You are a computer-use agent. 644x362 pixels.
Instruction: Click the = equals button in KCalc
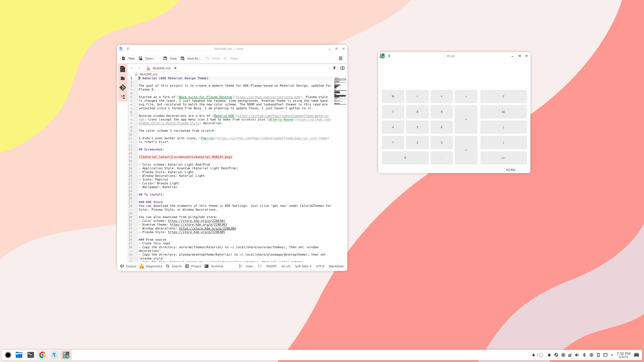point(466,150)
